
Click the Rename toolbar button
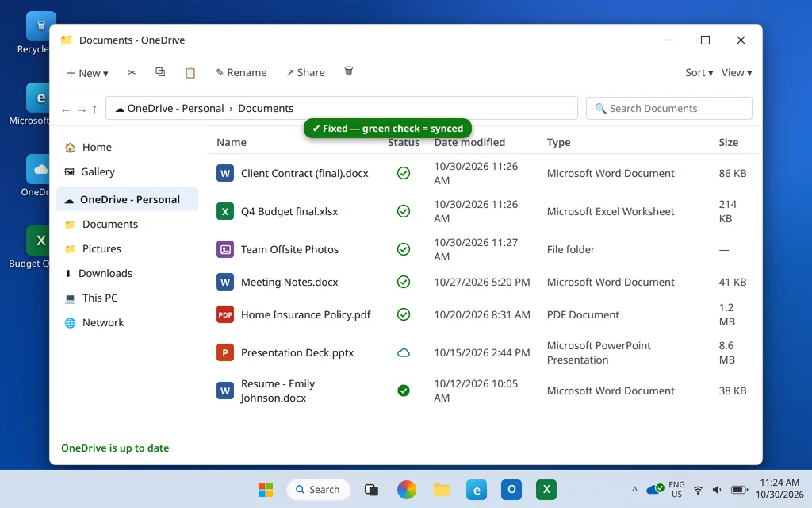[x=241, y=72]
